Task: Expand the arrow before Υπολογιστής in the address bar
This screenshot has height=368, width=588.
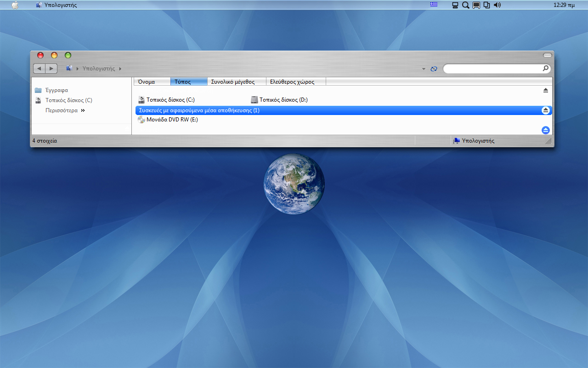Action: tap(78, 69)
